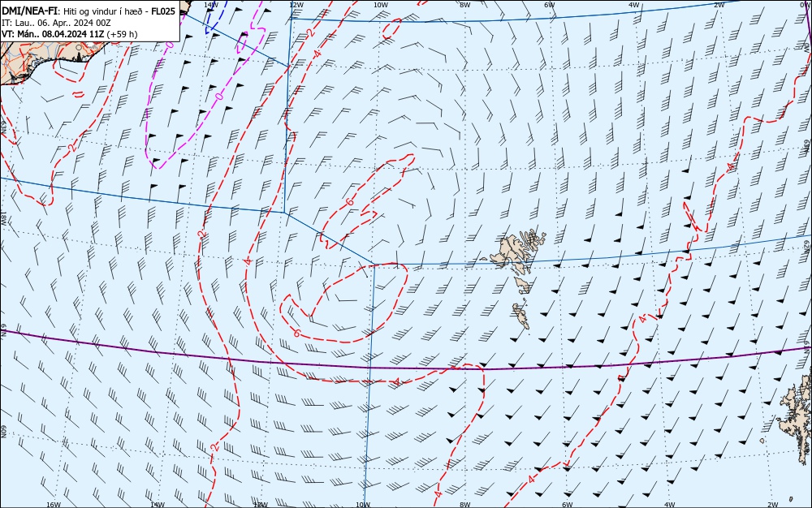Click the 8W label on the top edge
The image size is (812, 508).
[464, 4]
